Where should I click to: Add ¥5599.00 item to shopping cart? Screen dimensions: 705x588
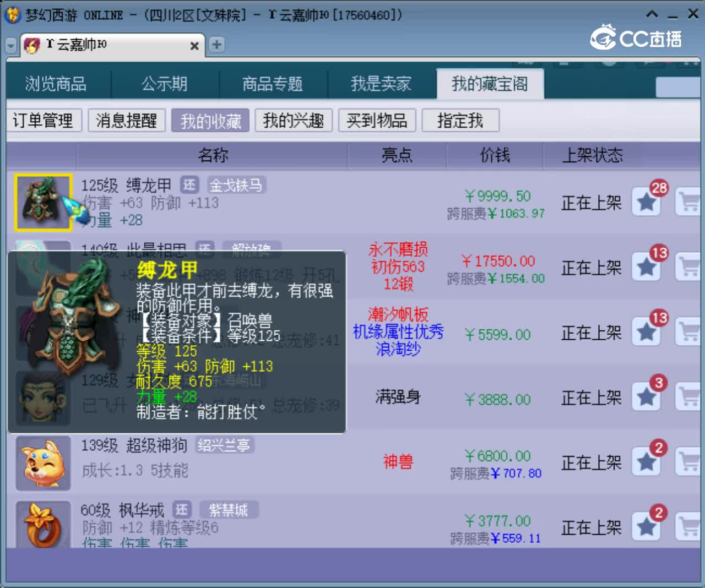[689, 333]
